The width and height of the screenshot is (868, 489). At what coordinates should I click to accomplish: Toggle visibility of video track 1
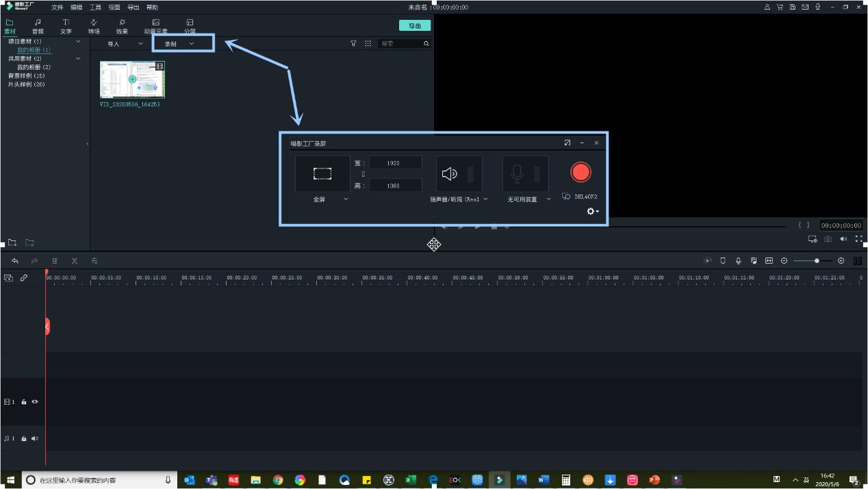(x=35, y=402)
